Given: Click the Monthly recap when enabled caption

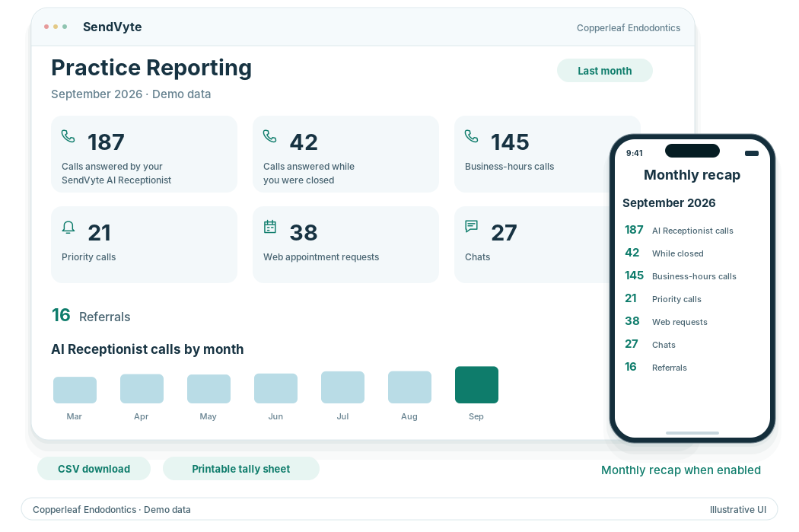Looking at the screenshot, I should (681, 470).
